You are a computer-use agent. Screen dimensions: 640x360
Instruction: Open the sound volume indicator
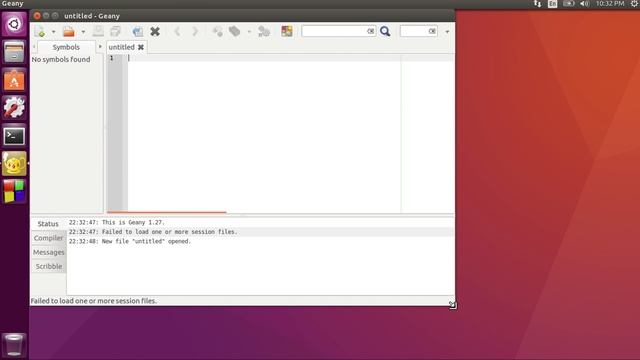[584, 4]
